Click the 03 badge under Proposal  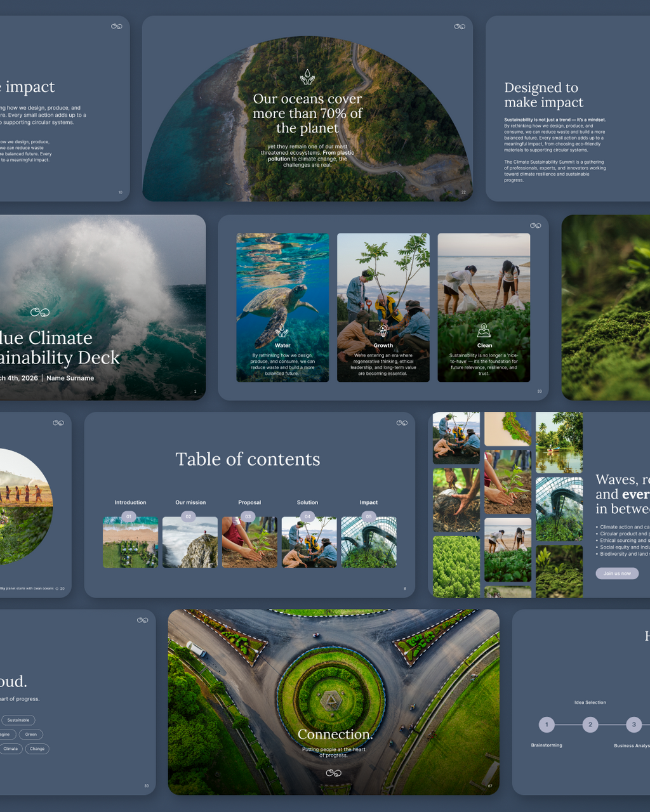(x=248, y=516)
